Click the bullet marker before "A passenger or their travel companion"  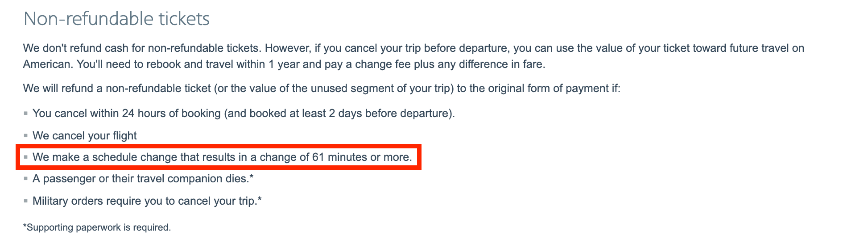click(x=26, y=179)
